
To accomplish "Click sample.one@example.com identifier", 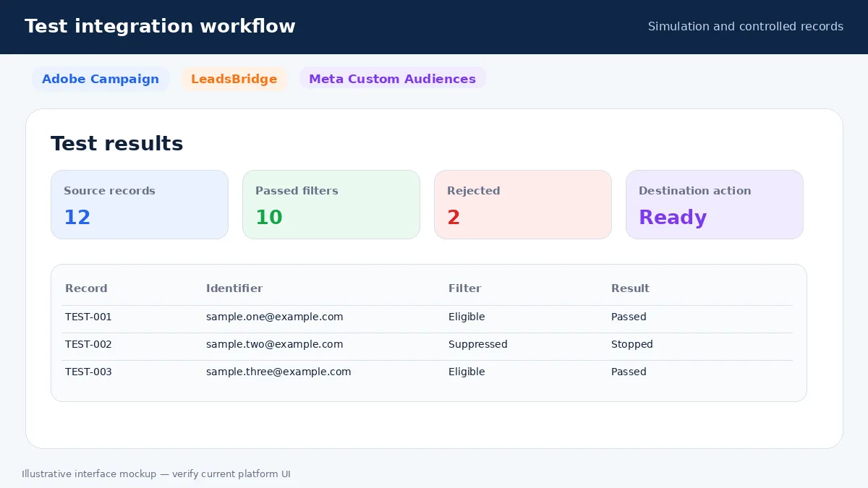I will (x=274, y=317).
